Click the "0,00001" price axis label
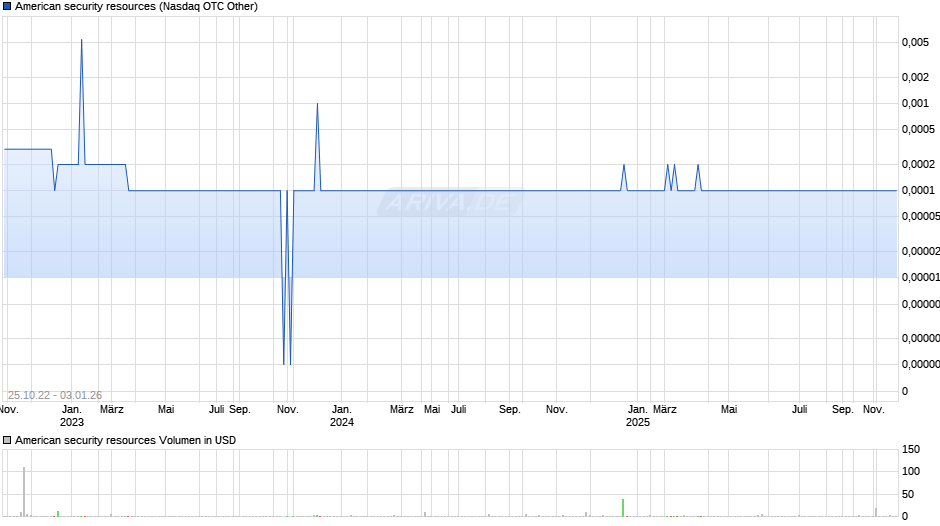Image resolution: width=940 pixels, height=526 pixels. click(921, 278)
